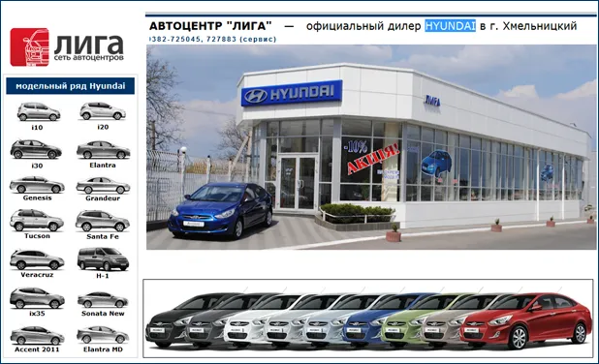Image resolution: width=599 pixels, height=364 pixels.
Task: Open the Hyundai i20 model thumbnail
Action: (103, 111)
